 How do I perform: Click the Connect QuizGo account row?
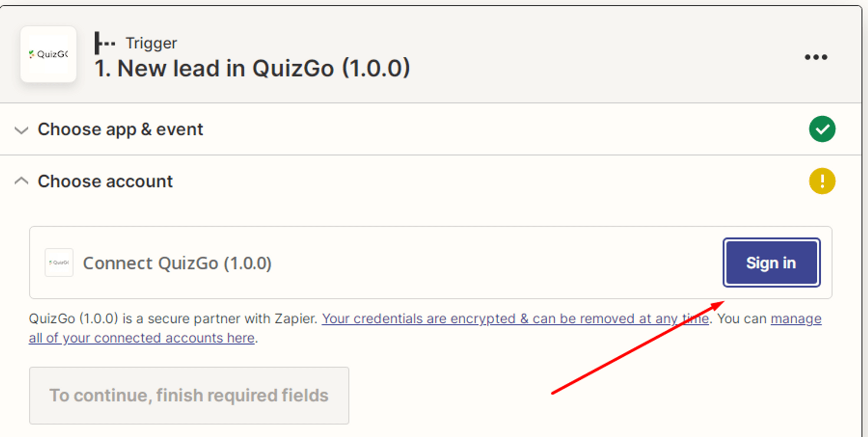[x=431, y=263]
